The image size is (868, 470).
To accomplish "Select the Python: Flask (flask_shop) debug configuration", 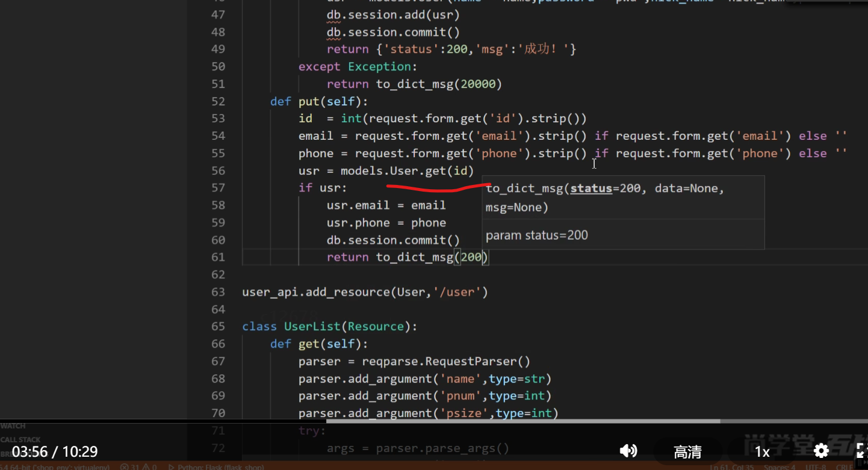I will (x=215, y=466).
